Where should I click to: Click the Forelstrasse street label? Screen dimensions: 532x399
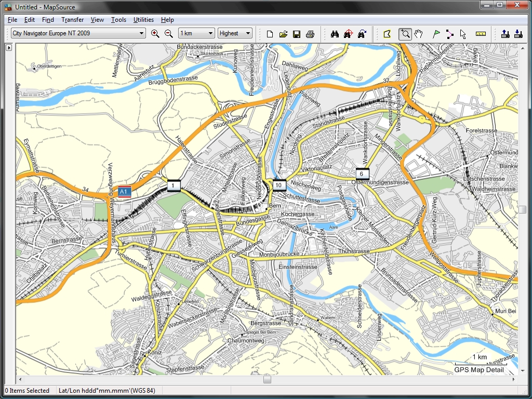482,130
